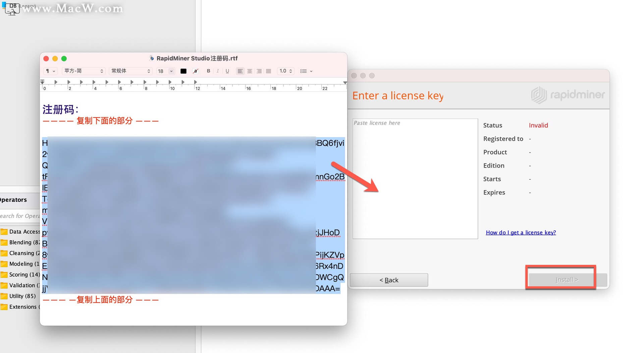Click the Data Access folder icon
644x353 pixels.
click(x=4, y=232)
